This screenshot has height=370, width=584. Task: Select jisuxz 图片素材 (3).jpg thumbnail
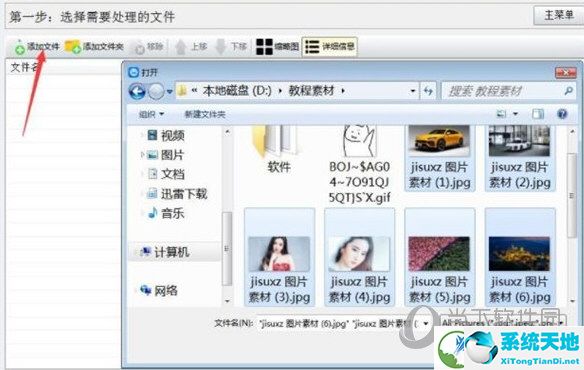(279, 257)
